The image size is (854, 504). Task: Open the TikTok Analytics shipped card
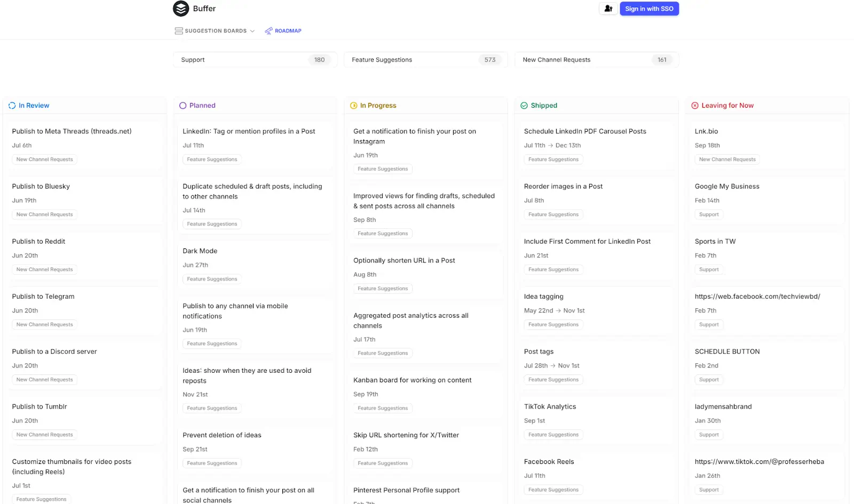point(550,406)
